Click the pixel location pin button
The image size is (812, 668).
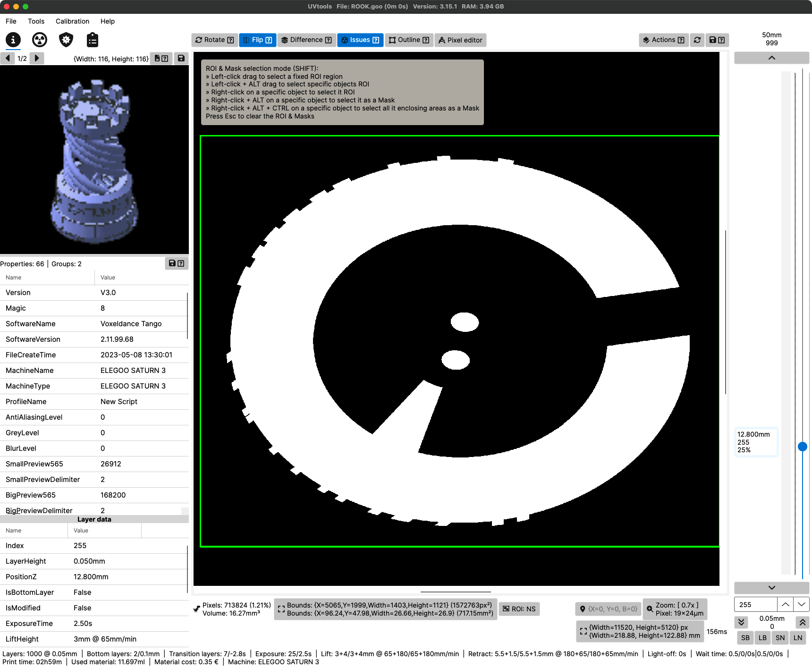(x=608, y=609)
